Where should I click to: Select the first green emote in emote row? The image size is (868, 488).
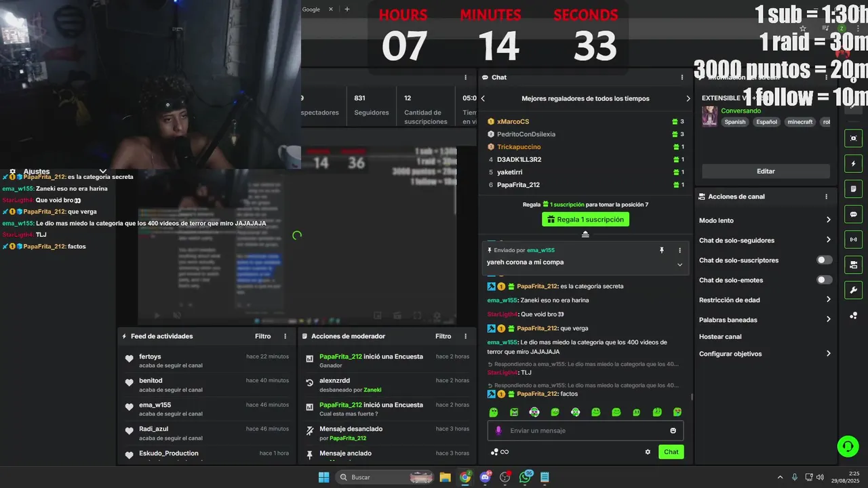point(494,412)
